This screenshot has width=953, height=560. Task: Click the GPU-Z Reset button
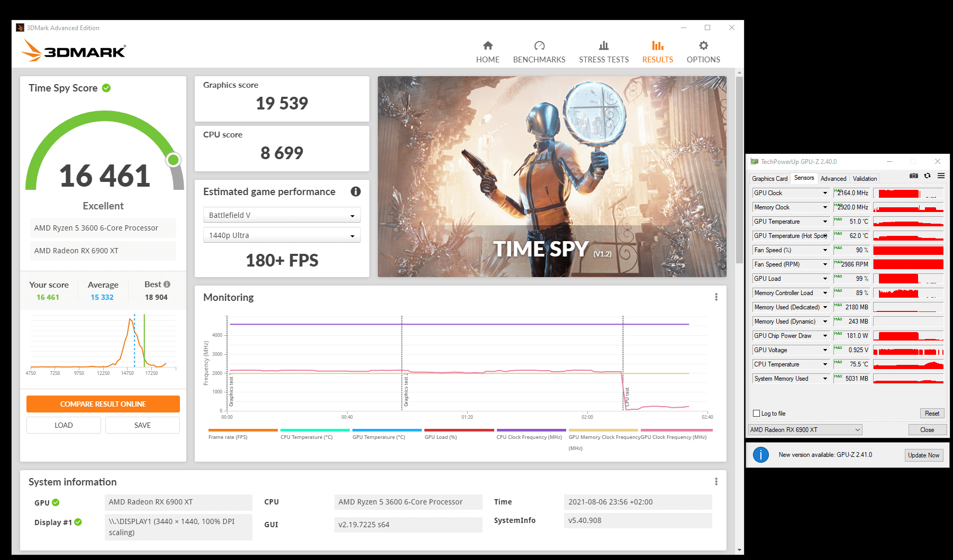932,414
